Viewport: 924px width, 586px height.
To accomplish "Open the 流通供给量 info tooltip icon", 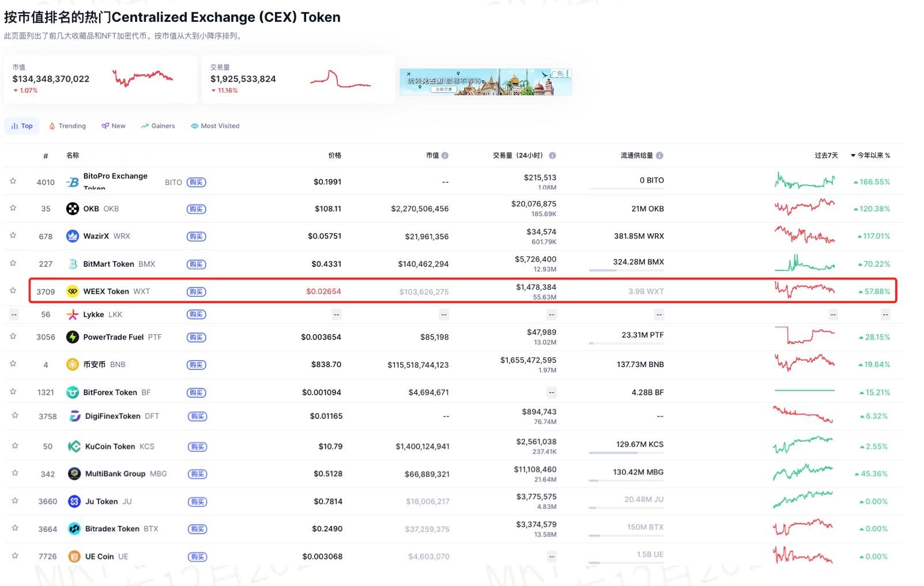I will point(659,155).
